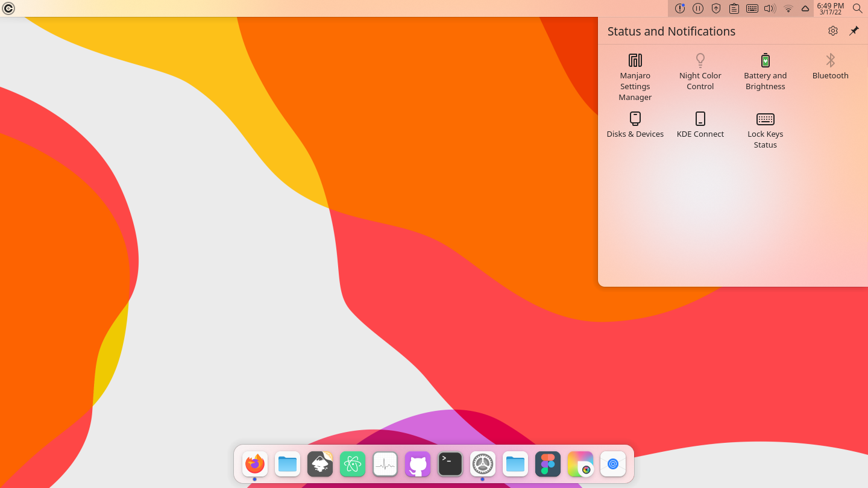Launch the terminal from the dock
Screen dimensions: 868x488
coord(450,464)
